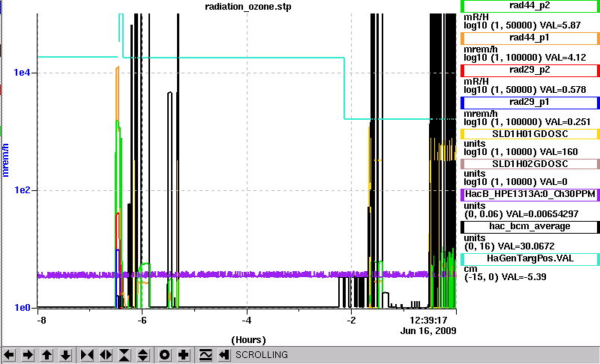This screenshot has width=600, height=364.
Task: Select the rad44_p2 curve in the legend
Action: [530, 6]
